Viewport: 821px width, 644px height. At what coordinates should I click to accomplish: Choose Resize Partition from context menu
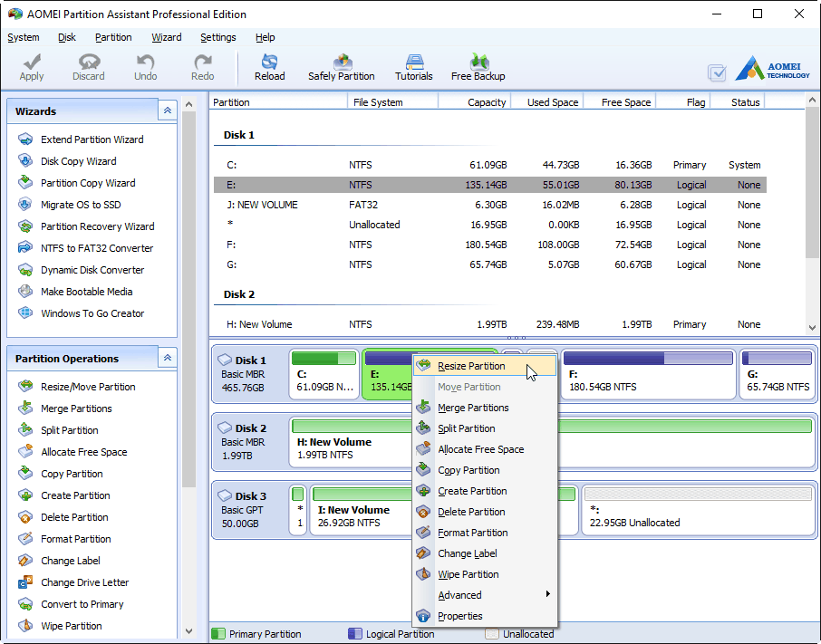pos(485,366)
